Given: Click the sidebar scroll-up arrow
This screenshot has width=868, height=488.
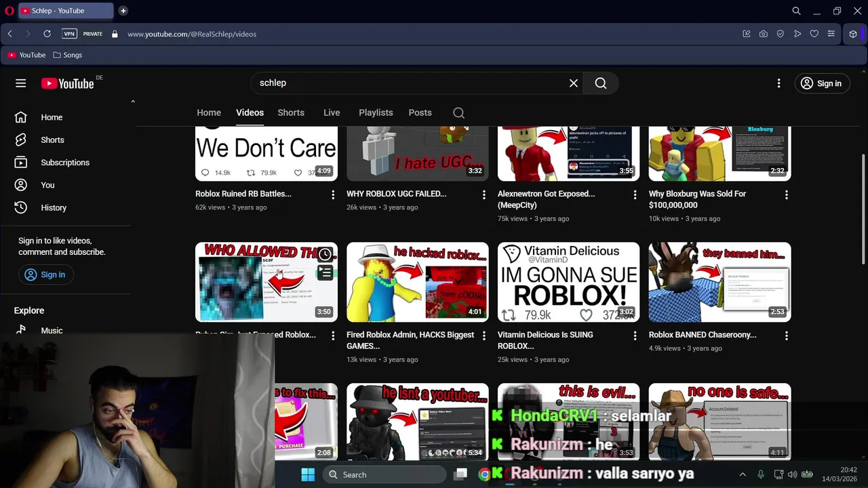Looking at the screenshot, I should pos(133,102).
